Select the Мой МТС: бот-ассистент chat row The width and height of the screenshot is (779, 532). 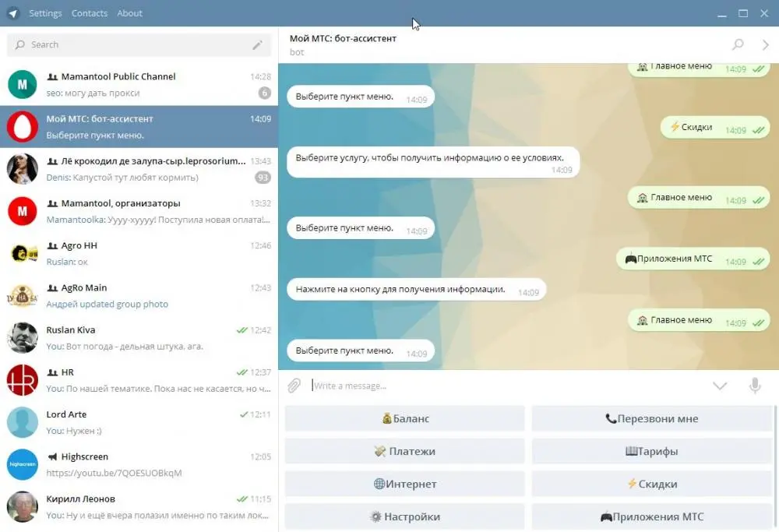(x=139, y=127)
